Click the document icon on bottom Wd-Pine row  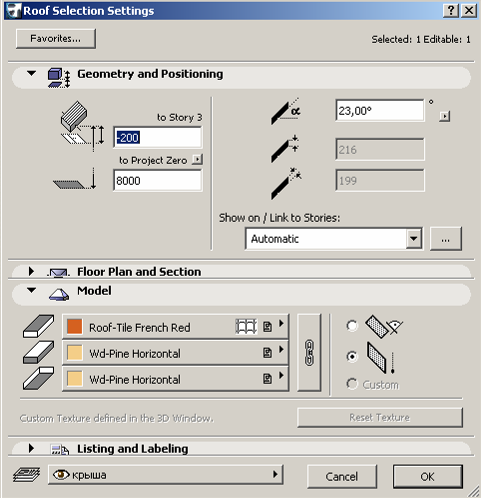pyautogui.click(x=267, y=379)
